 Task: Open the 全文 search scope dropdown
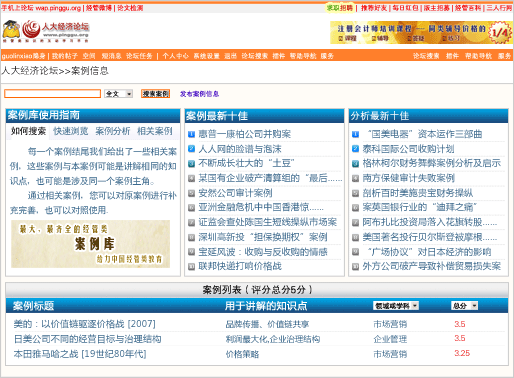[118, 94]
